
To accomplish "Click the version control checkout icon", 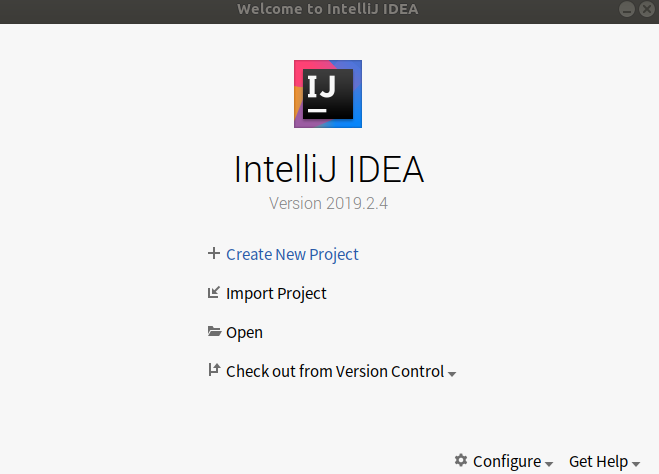I will pos(214,370).
